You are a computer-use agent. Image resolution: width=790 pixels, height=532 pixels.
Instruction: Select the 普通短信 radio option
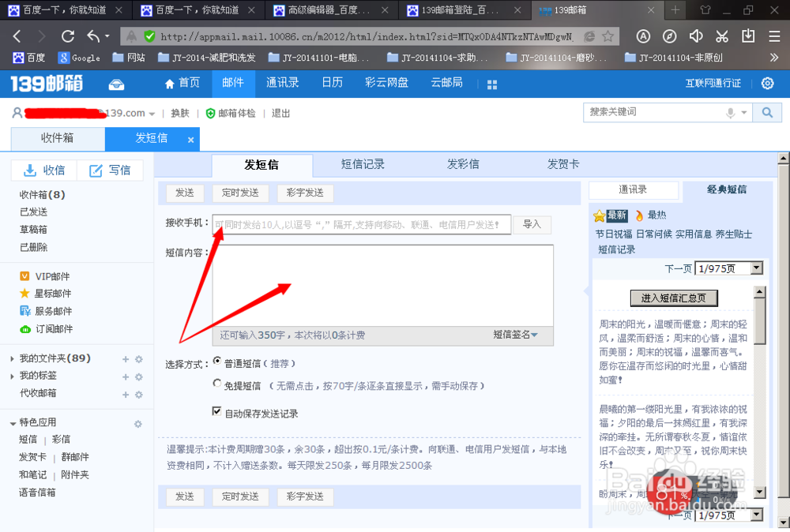217,361
